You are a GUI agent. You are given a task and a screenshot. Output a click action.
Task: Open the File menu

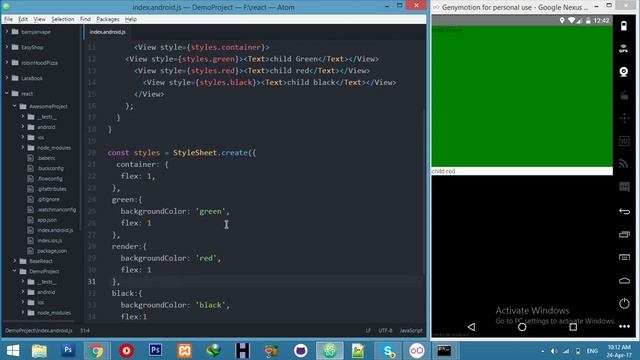coord(8,19)
